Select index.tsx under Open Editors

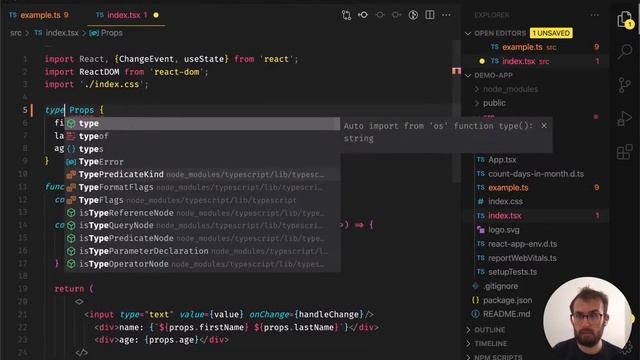(x=537, y=61)
